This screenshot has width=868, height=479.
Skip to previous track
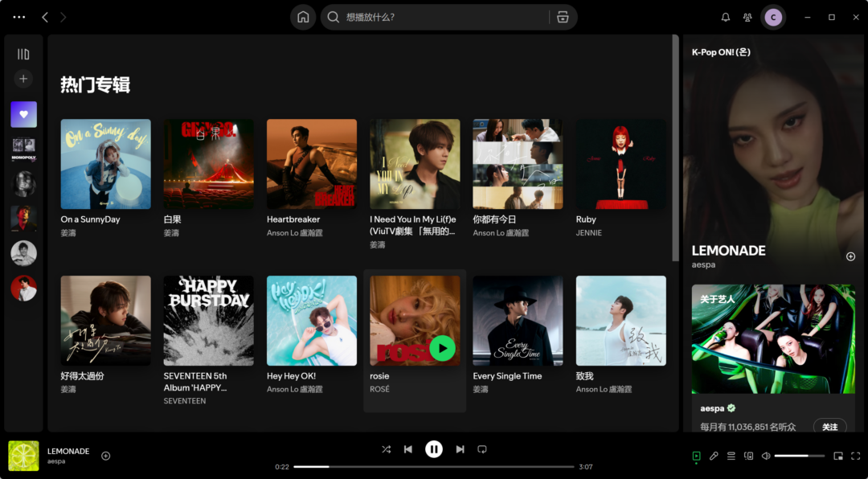[x=408, y=449]
